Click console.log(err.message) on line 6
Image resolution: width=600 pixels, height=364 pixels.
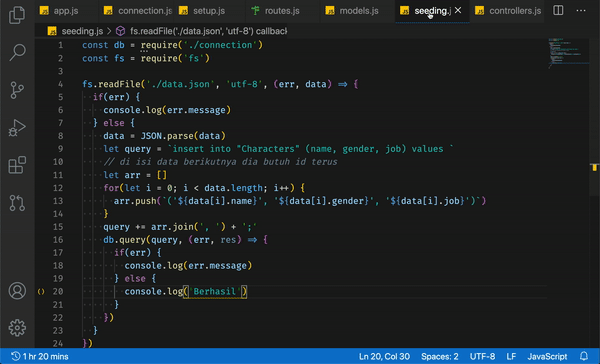coord(167,110)
